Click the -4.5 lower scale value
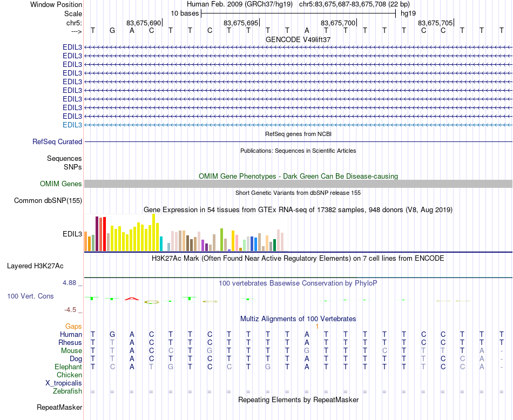This screenshot has width=513, height=420. [x=70, y=310]
